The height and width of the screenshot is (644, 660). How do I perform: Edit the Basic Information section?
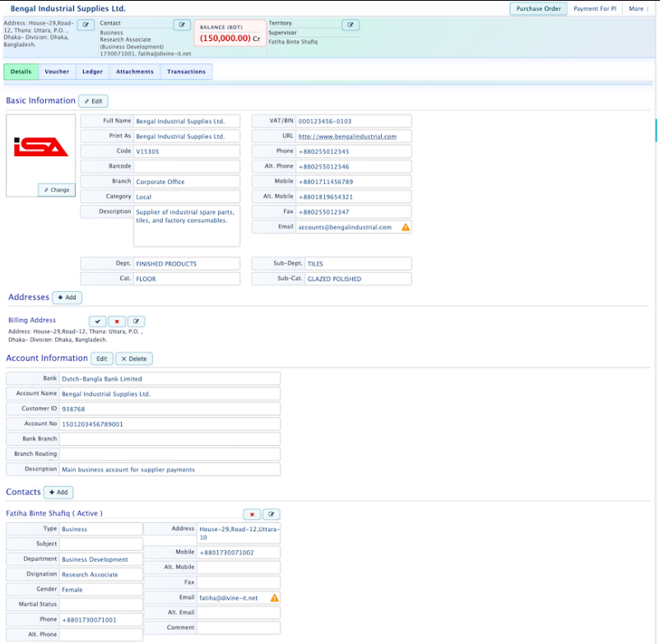click(x=94, y=101)
